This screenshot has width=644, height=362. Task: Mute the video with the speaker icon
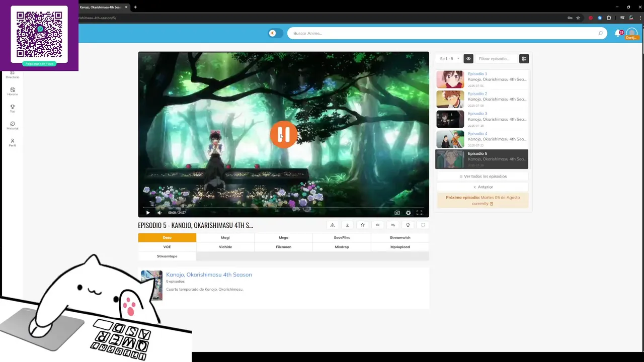pyautogui.click(x=159, y=213)
